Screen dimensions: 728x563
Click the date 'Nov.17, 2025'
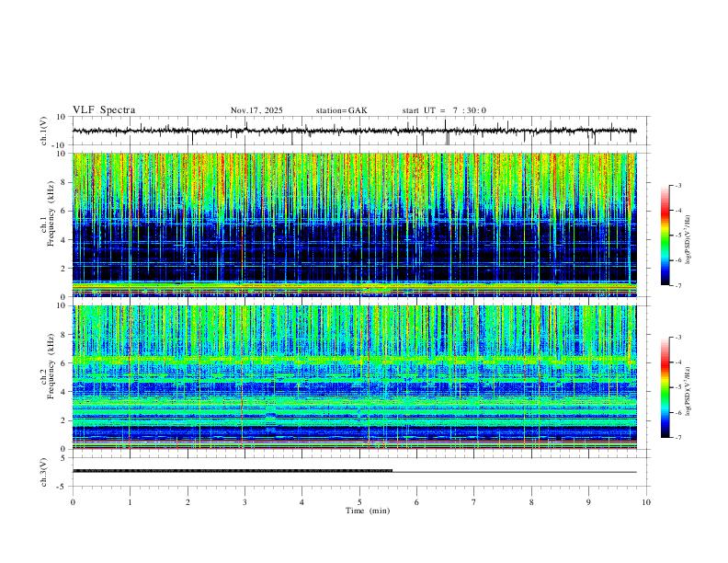256,110
